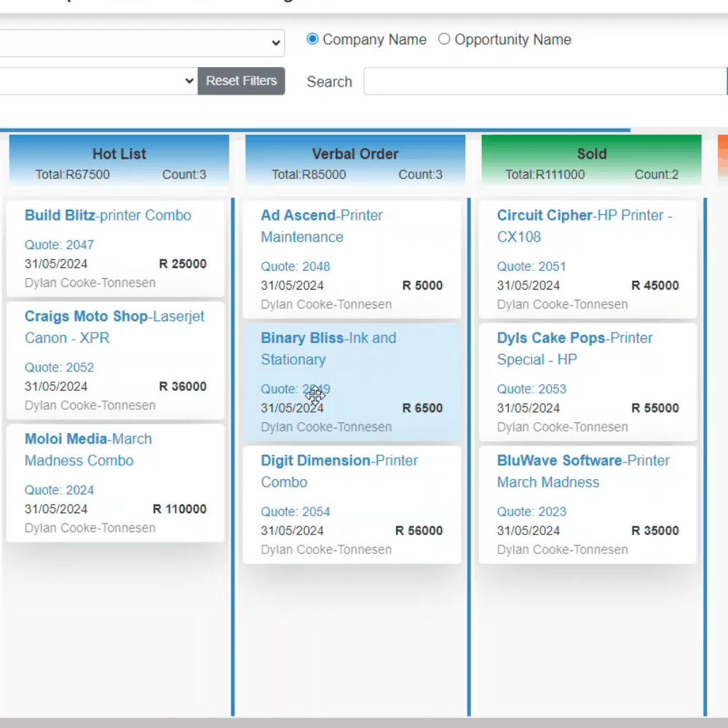Click Quote: 2048 link
Viewport: 728px width, 728px height.
296,266
